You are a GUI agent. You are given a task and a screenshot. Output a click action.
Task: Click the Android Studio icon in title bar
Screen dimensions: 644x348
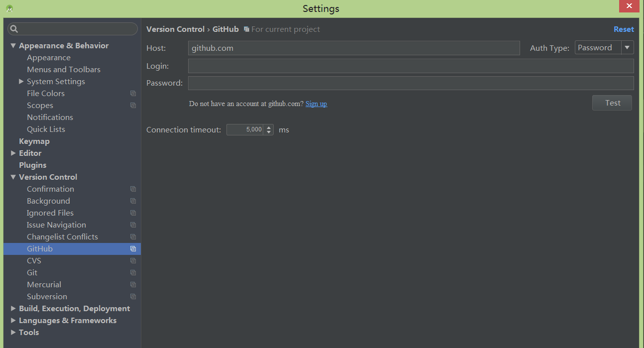(9, 8)
